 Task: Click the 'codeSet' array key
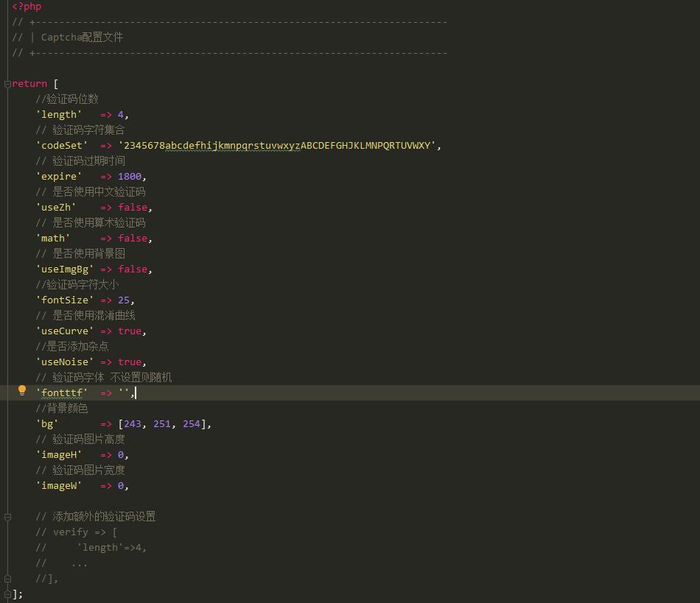(62, 145)
